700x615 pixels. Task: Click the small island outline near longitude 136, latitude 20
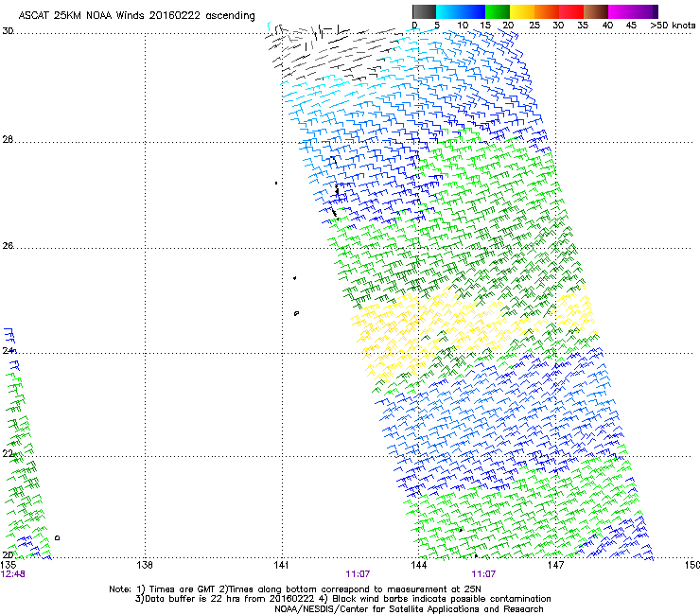click(x=57, y=537)
